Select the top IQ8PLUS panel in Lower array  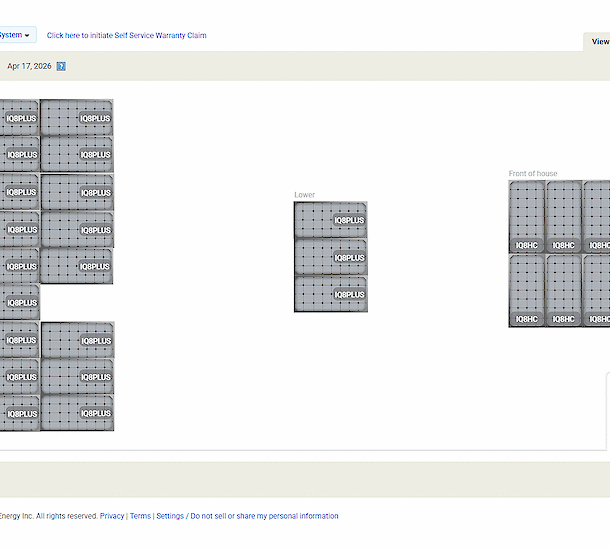[330, 220]
